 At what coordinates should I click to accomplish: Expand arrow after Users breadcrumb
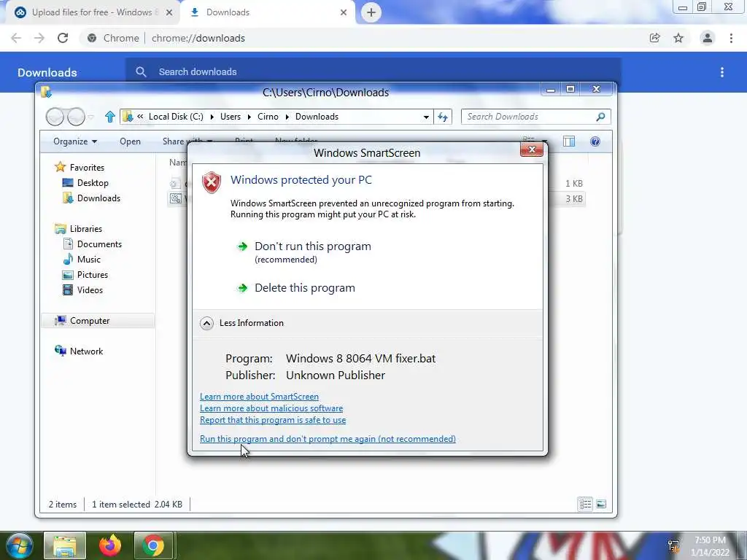(249, 117)
